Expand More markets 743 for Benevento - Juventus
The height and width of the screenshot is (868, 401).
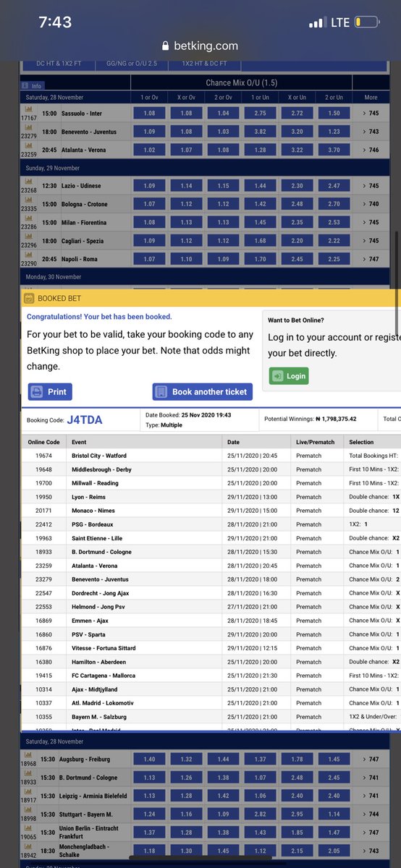pyautogui.click(x=372, y=132)
